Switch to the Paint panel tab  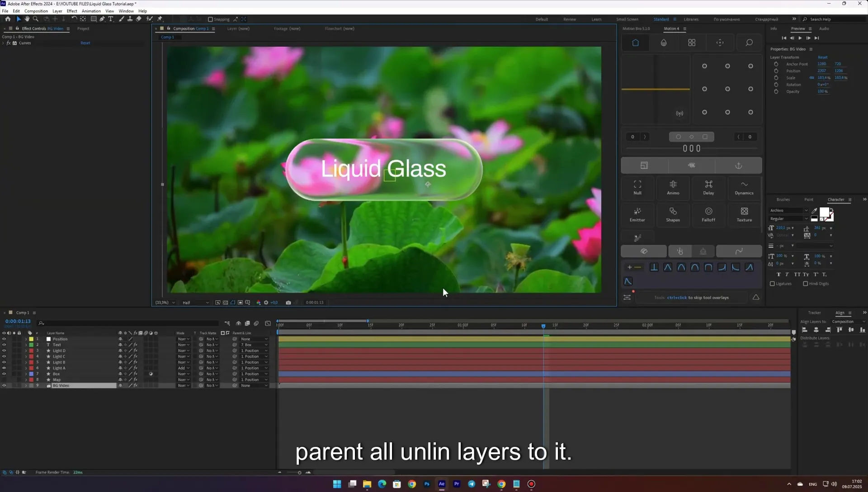tap(809, 199)
